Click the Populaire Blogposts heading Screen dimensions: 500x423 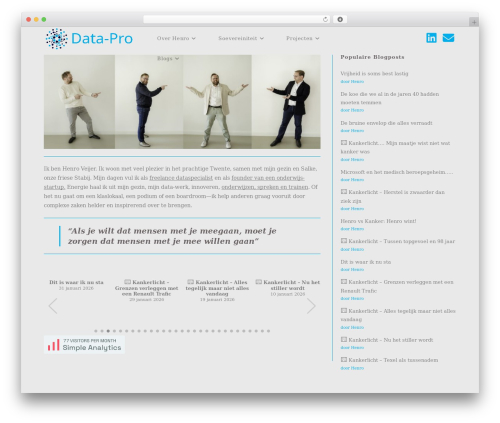tap(372, 57)
